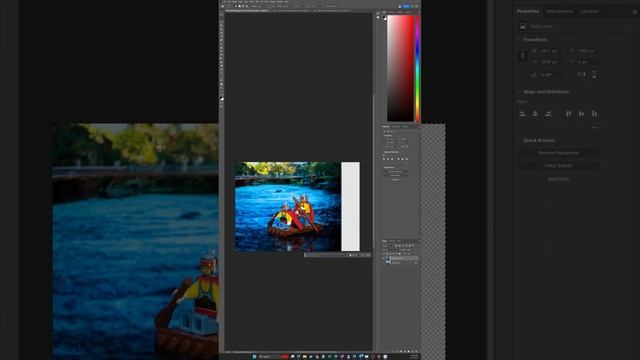Click foreground/background swatch in the tools bar
The height and width of the screenshot is (360, 640).
click(x=222, y=98)
